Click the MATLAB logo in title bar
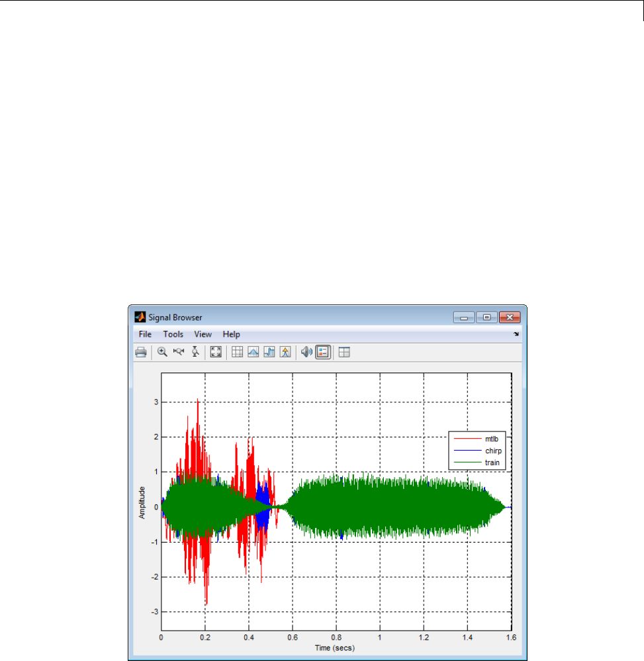The height and width of the screenshot is (661, 644). [x=140, y=317]
